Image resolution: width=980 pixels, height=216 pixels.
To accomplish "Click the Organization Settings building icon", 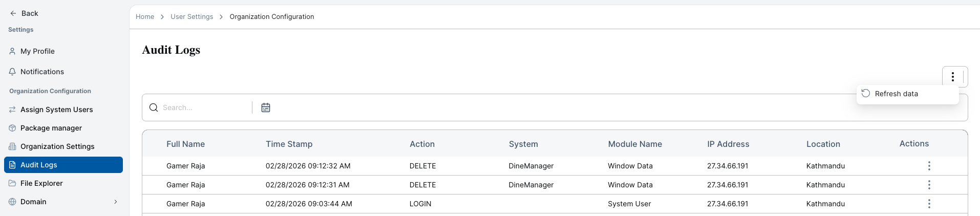I will coord(12,146).
